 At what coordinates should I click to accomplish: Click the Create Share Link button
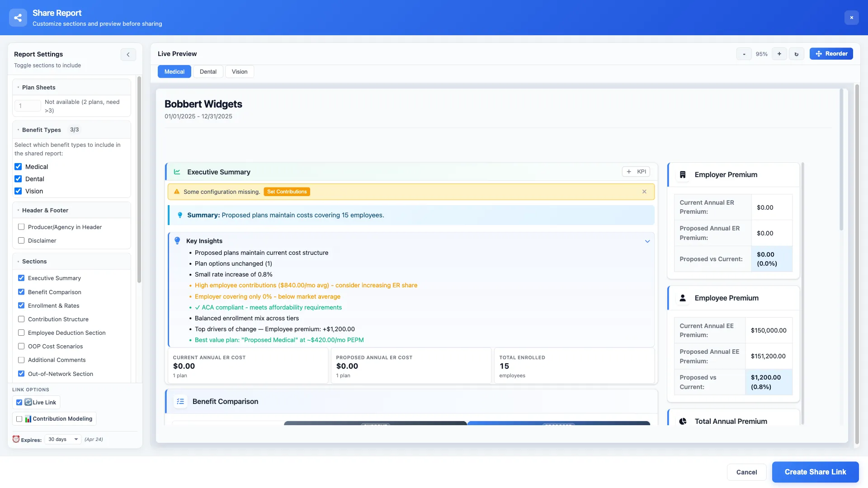[x=815, y=472]
